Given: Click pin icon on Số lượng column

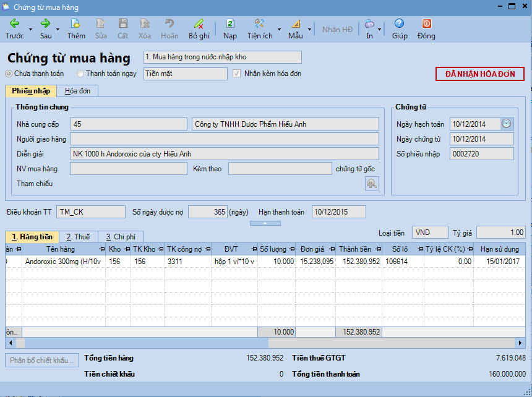Looking at the screenshot, I should point(292,249).
